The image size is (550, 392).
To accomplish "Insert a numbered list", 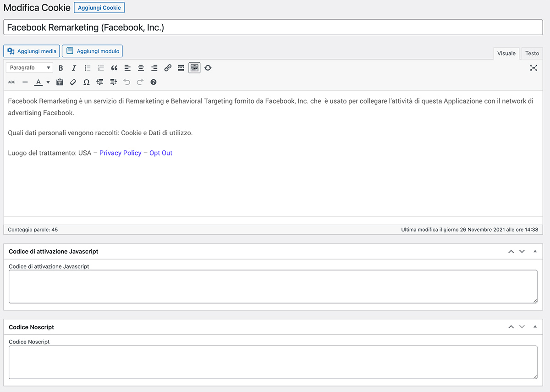I will coord(101,68).
